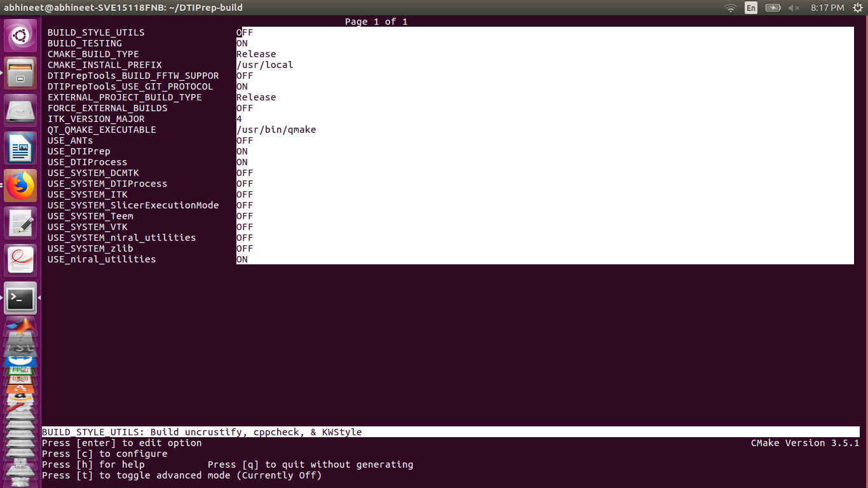Image resolution: width=868 pixels, height=488 pixels.
Task: Open the Text Editor dock icon
Action: point(20,224)
